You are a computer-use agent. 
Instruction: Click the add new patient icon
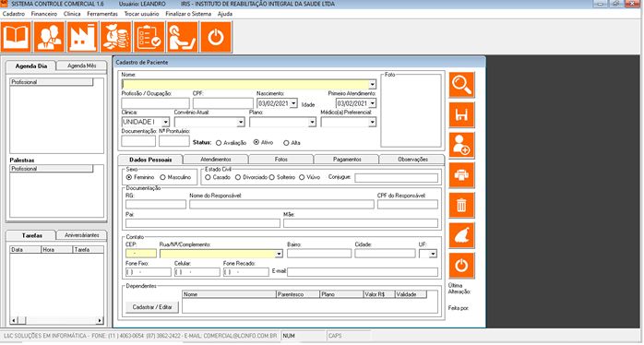point(461,146)
